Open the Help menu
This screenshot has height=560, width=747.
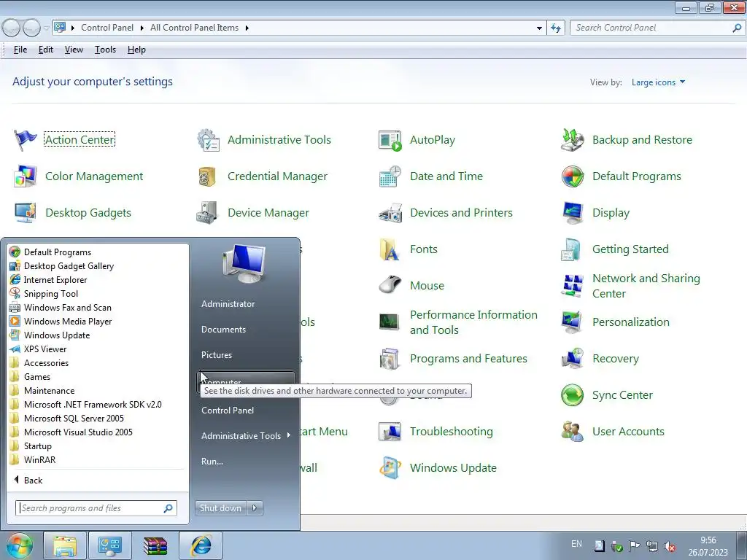(x=136, y=50)
